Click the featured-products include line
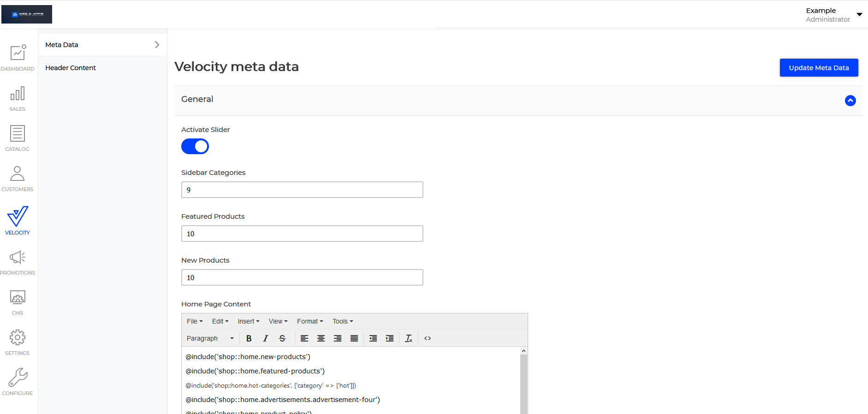The height and width of the screenshot is (414, 868). tap(255, 371)
